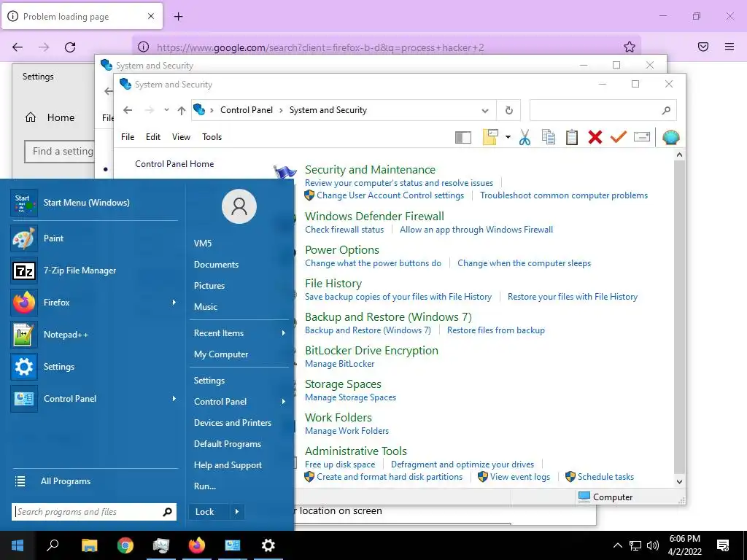Screen dimensions: 747x560
Task: Click the Up arrow in Control Panel window
Action: (182, 111)
